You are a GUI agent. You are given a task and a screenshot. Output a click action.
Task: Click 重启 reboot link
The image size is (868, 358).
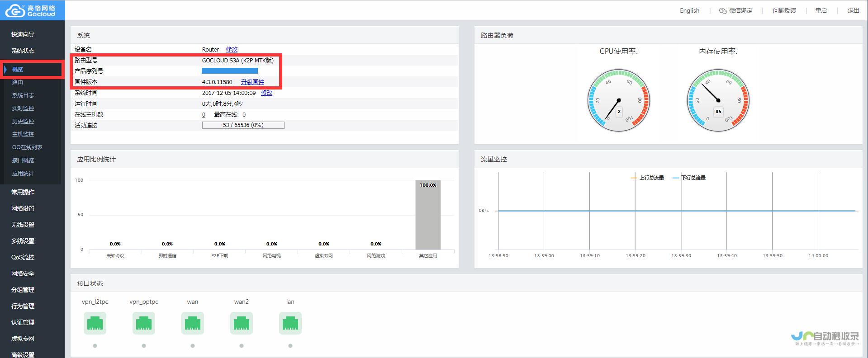[821, 10]
